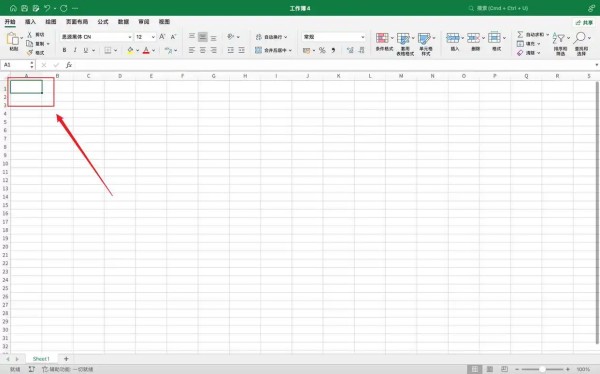Switch to the Insert ribbon tab
The height and width of the screenshot is (374, 600).
[x=30, y=22]
